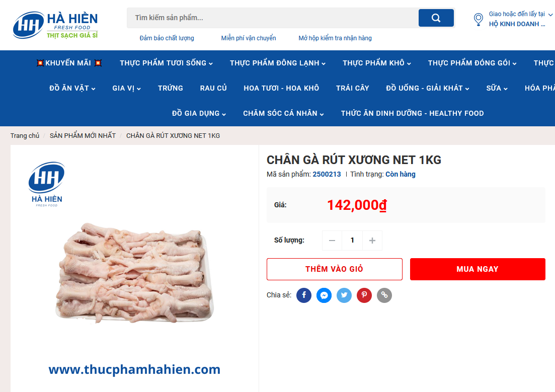Image resolution: width=555 pixels, height=392 pixels.
Task: Focus the product search input field
Action: click(273, 18)
